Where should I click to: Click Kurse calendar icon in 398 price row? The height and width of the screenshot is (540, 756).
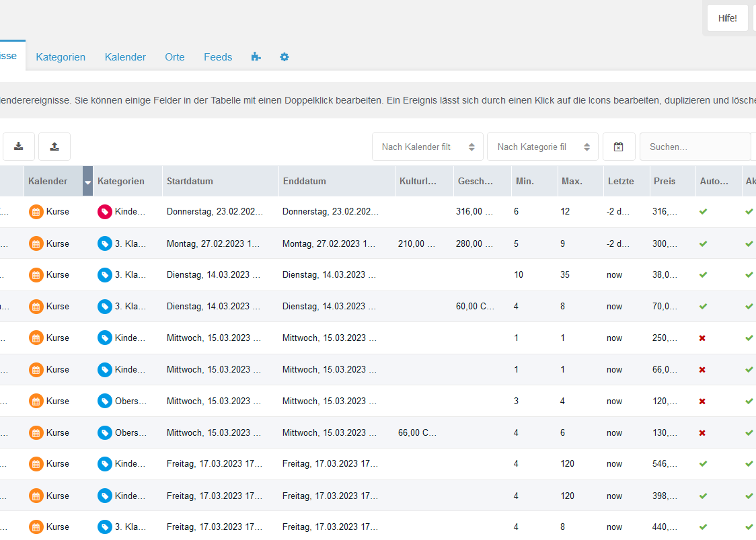tap(36, 496)
